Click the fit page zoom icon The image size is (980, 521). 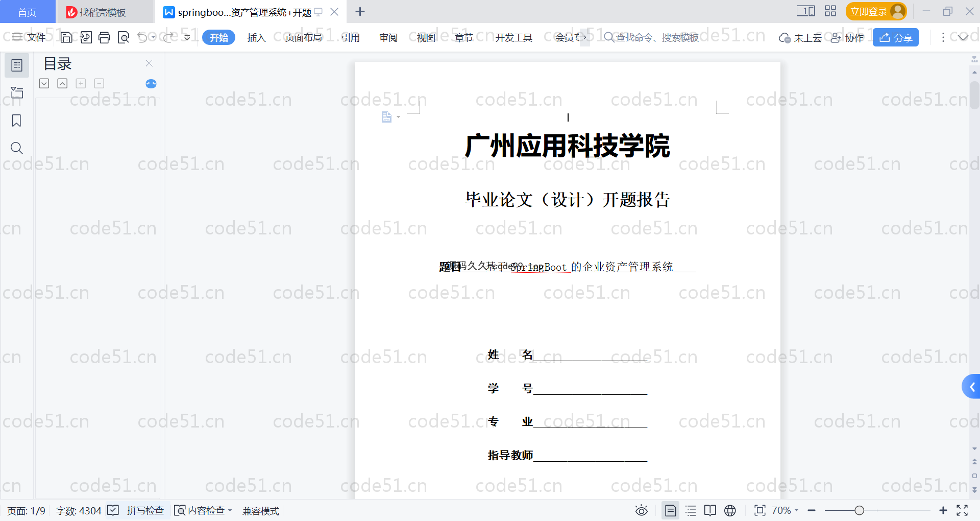760,510
